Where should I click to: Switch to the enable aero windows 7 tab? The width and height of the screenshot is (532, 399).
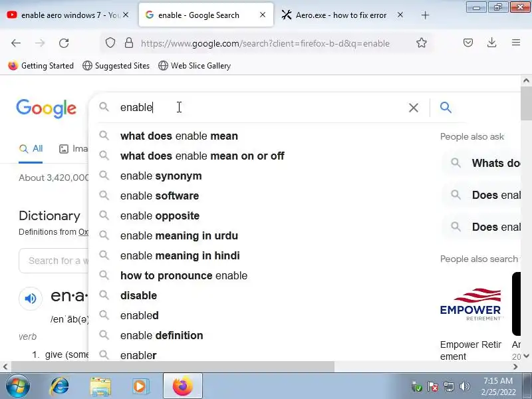(63, 15)
